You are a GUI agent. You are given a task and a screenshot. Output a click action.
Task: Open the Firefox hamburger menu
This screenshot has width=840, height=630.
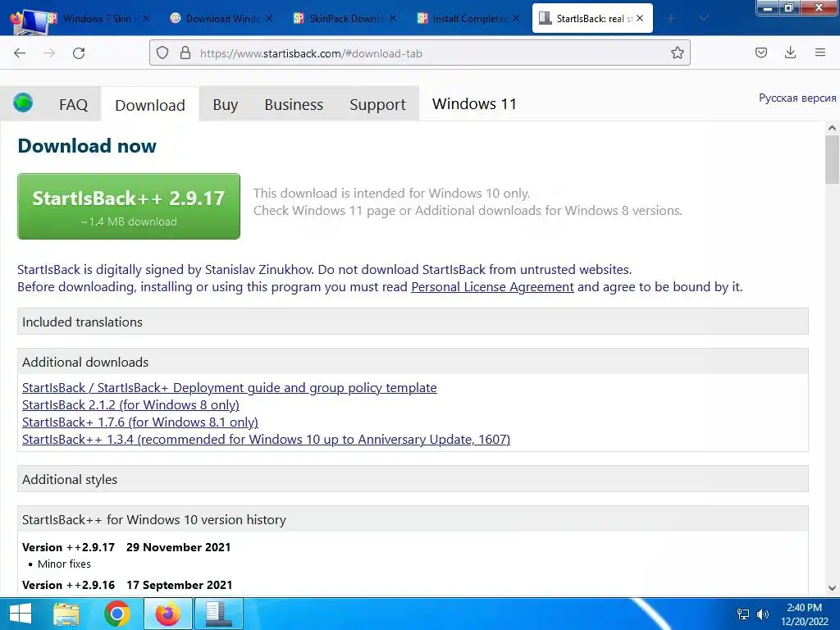(820, 52)
